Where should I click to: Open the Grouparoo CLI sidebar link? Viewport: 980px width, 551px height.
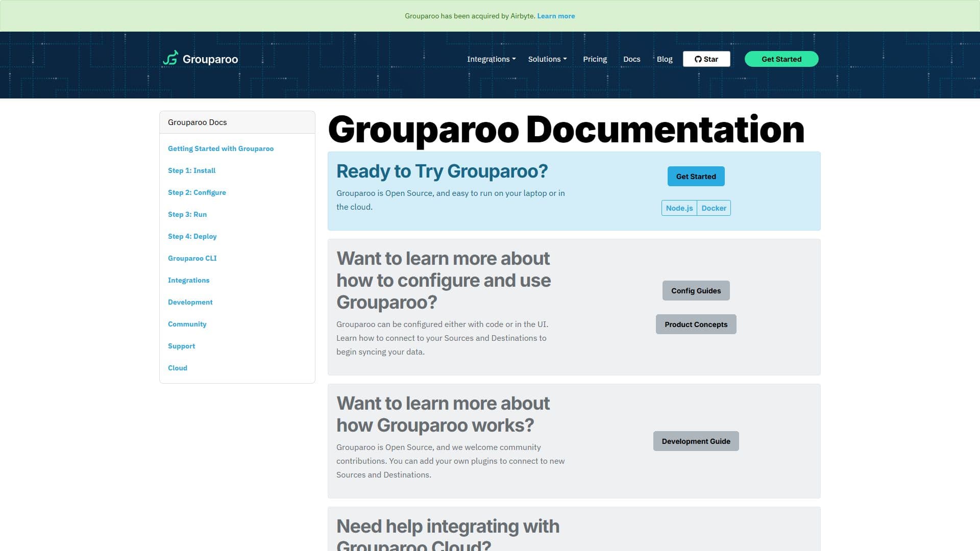point(192,258)
